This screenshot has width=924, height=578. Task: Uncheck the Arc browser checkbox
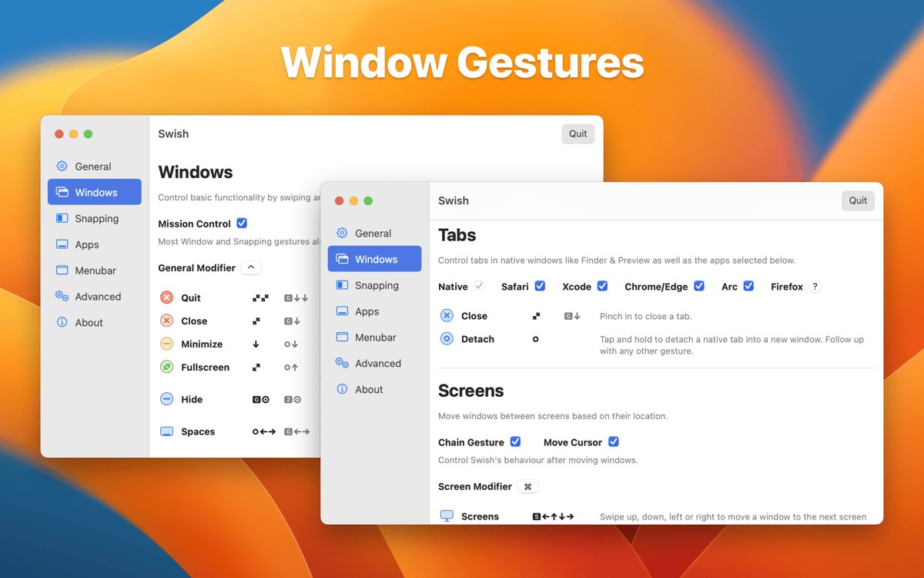(x=748, y=286)
